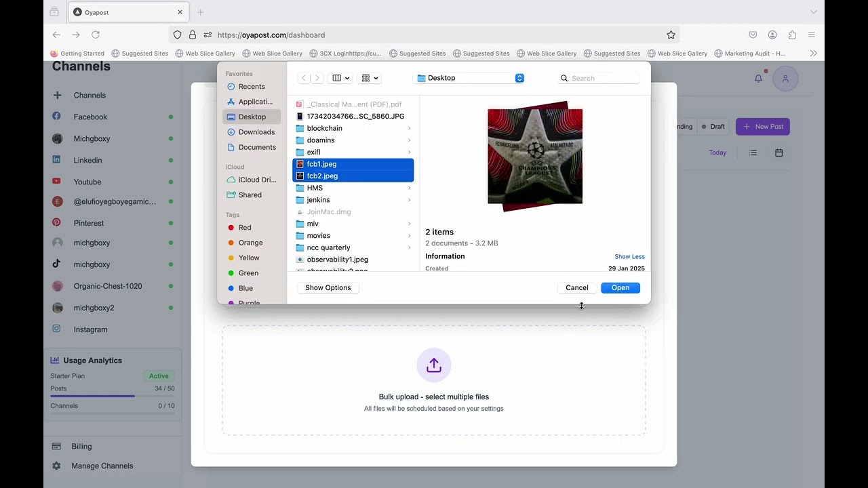The height and width of the screenshot is (488, 868).
Task: Click the Instagram channel icon
Action: coord(57,329)
